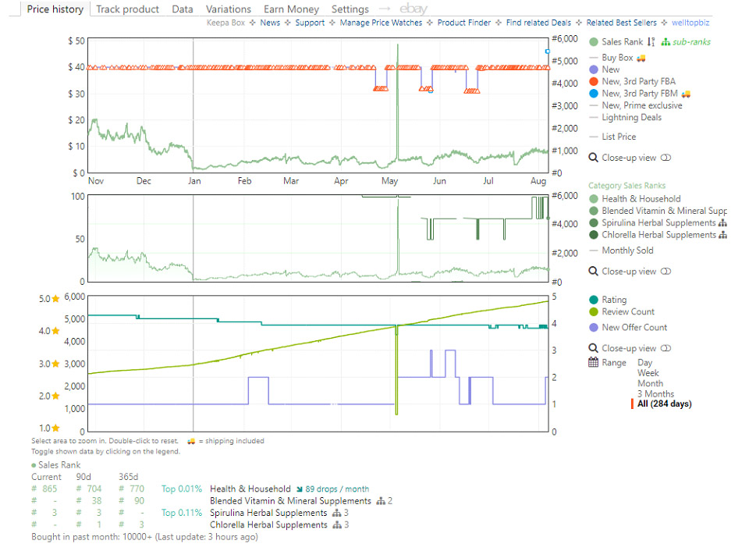
Task: Click the New Offer Count color dot
Action: 595,328
